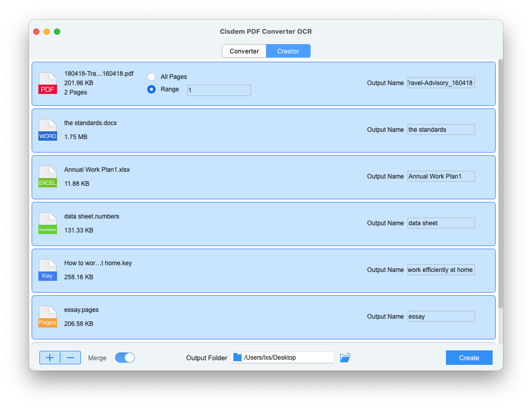Select file name 'Annual Work Plan1.xlsx'
This screenshot has height=409, width=532.
[x=96, y=170]
